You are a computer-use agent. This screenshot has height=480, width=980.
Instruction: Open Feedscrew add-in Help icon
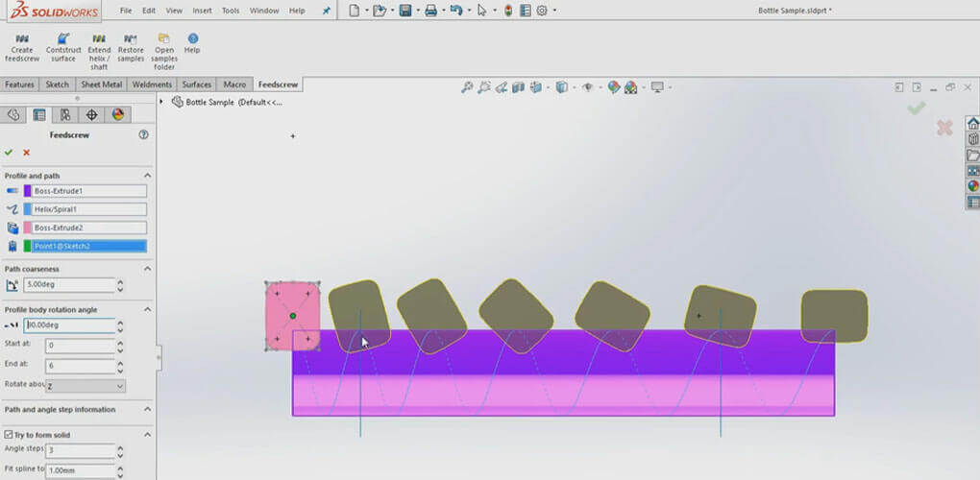192,43
